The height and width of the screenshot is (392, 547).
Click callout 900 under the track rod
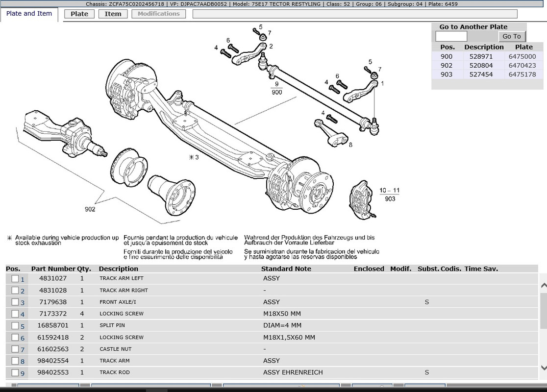point(276,93)
